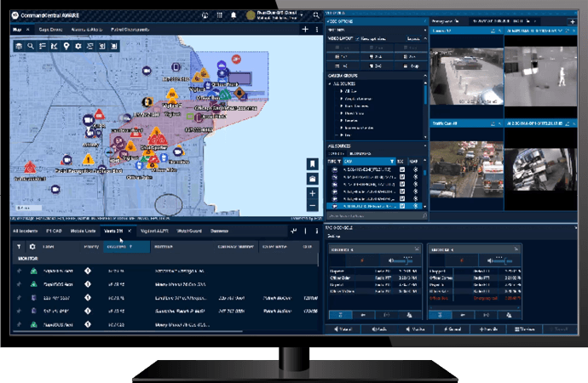This screenshot has width=588, height=383.
Task: Click the Windows button in radio console
Action: click(524, 329)
